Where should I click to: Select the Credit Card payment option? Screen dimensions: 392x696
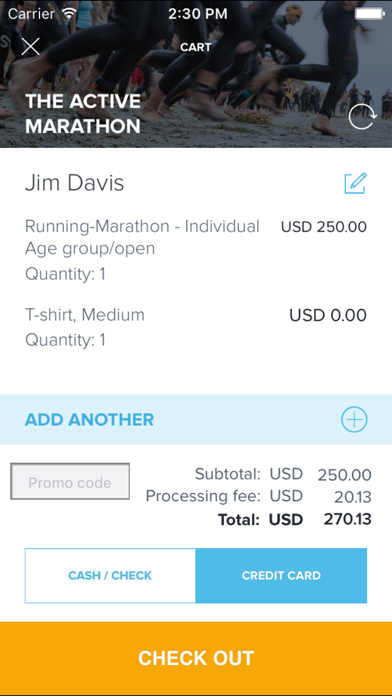(x=281, y=576)
